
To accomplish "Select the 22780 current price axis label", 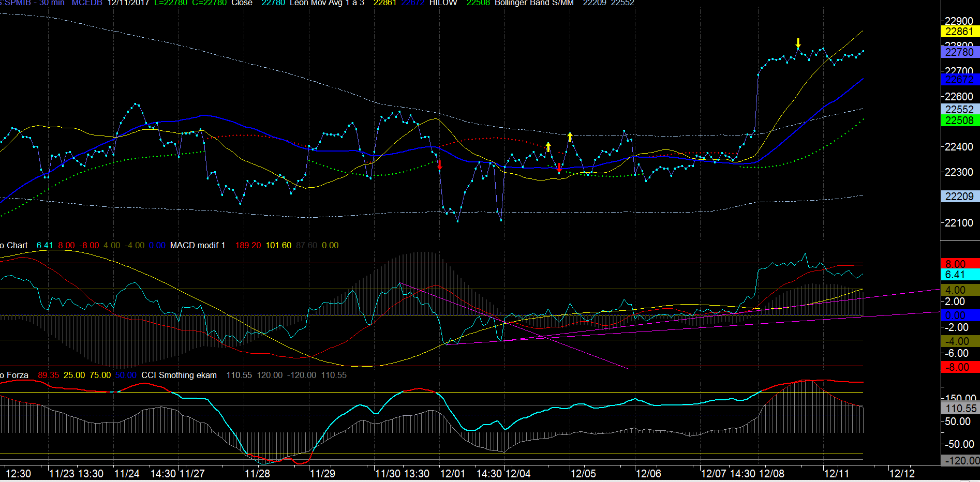I will 959,52.
